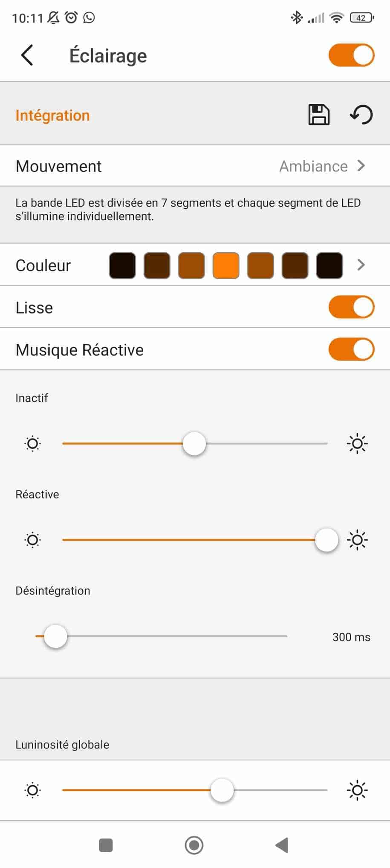Tap the high brightness icon under Inactif
Image resolution: width=390 pixels, height=868 pixels.
(357, 444)
